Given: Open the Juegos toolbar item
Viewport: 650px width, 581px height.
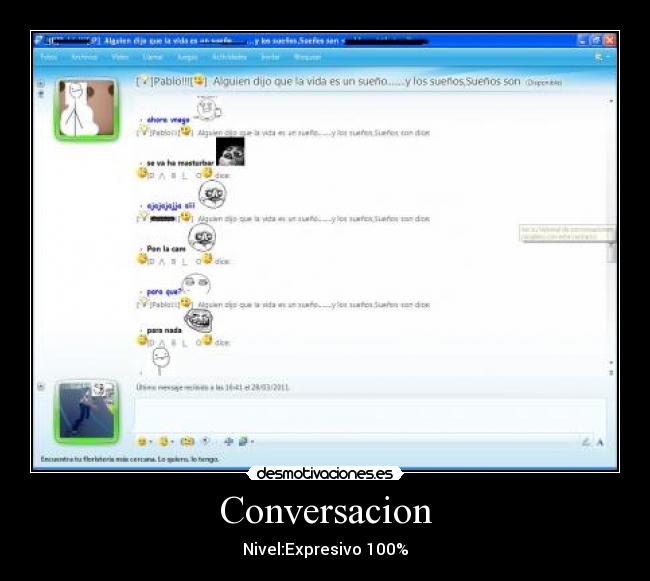Looking at the screenshot, I should [187, 57].
